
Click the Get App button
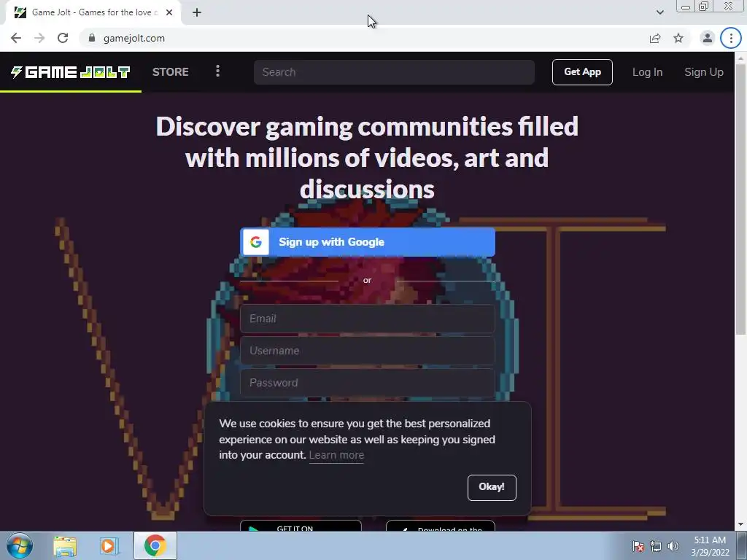click(582, 72)
